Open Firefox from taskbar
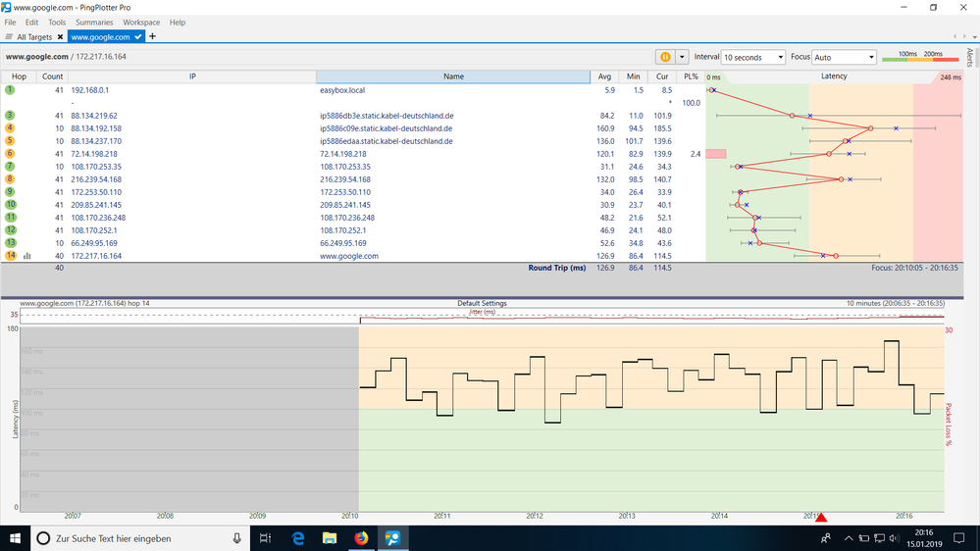The width and height of the screenshot is (980, 551). pos(361,538)
